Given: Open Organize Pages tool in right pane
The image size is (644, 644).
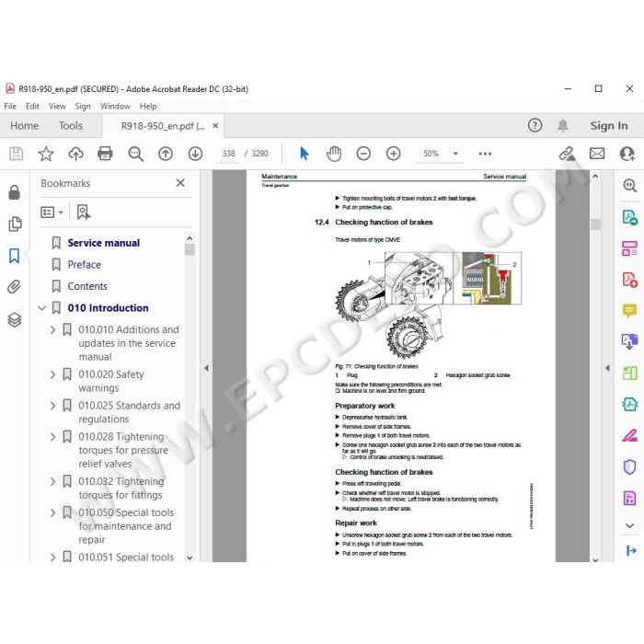Looking at the screenshot, I should pos(629,248).
